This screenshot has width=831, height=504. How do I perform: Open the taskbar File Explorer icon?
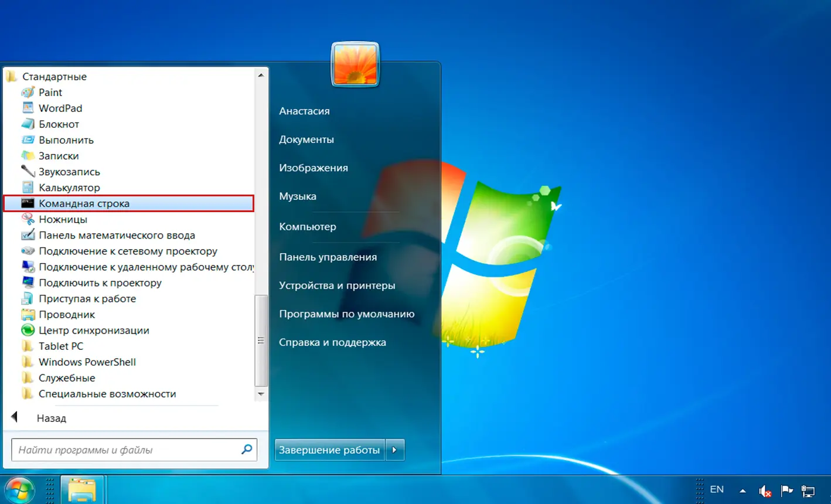(x=82, y=490)
